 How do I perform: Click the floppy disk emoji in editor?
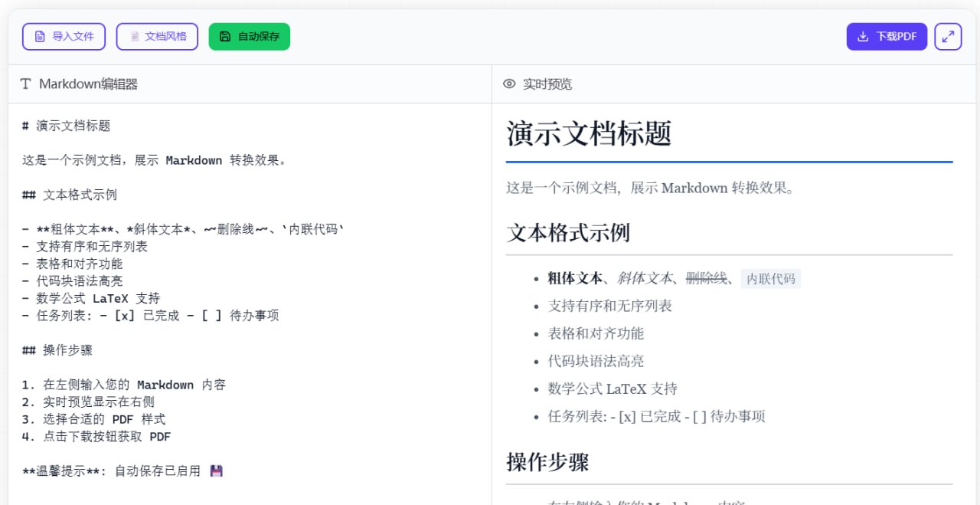216,471
